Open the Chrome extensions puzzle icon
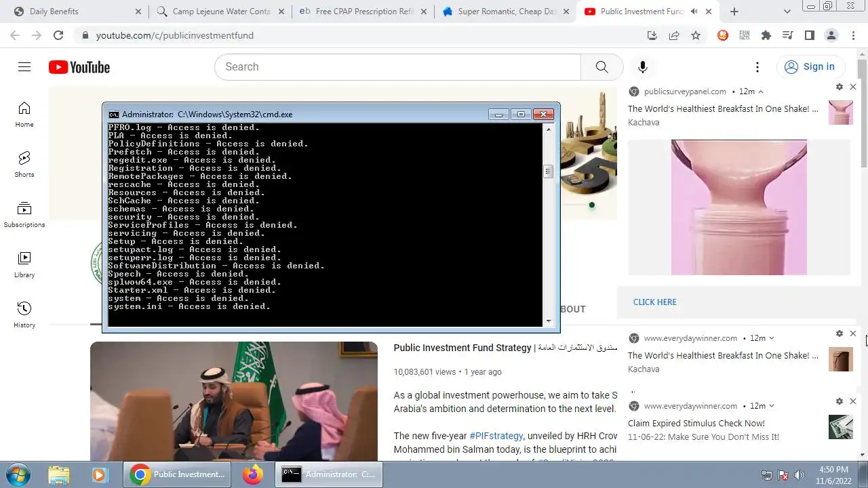 [766, 35]
